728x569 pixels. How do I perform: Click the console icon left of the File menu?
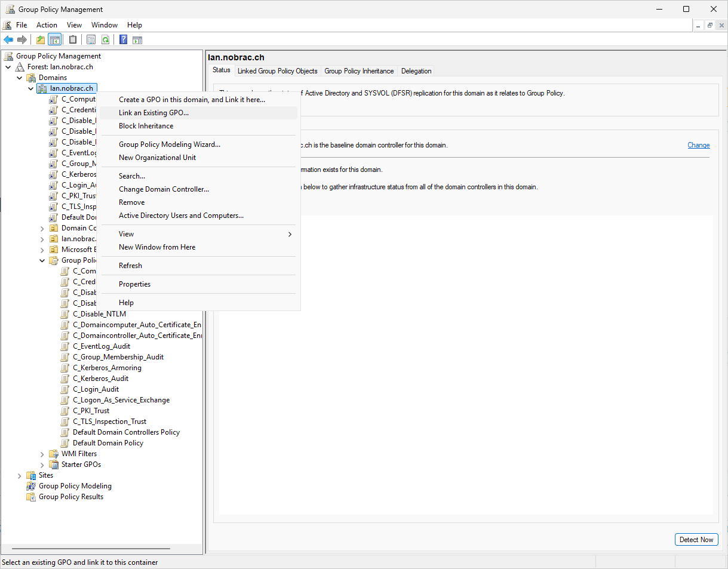[7, 25]
